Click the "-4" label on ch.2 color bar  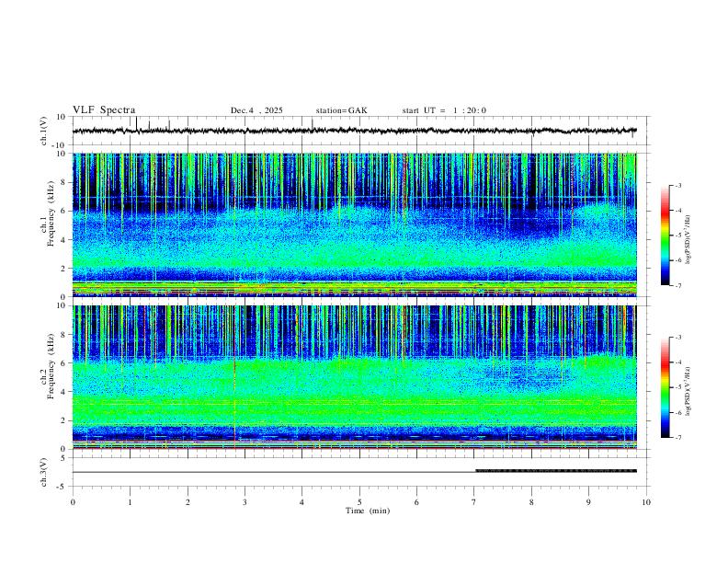(678, 362)
